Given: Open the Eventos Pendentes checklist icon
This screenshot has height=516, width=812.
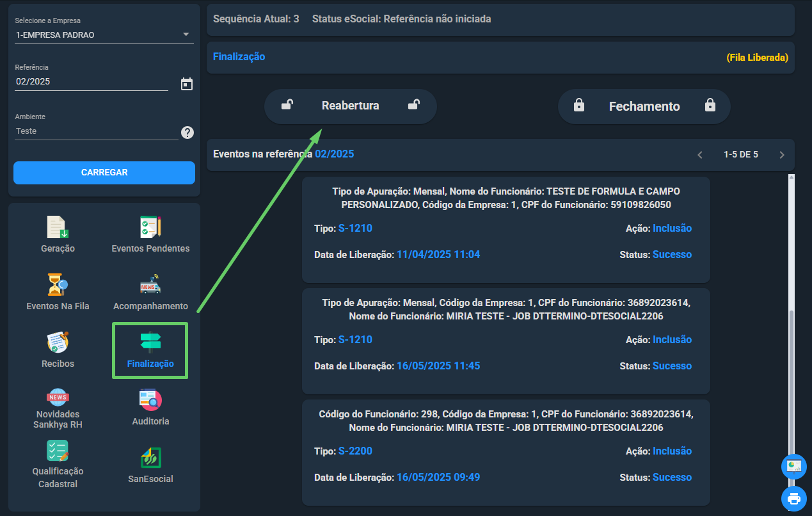Looking at the screenshot, I should tap(150, 227).
